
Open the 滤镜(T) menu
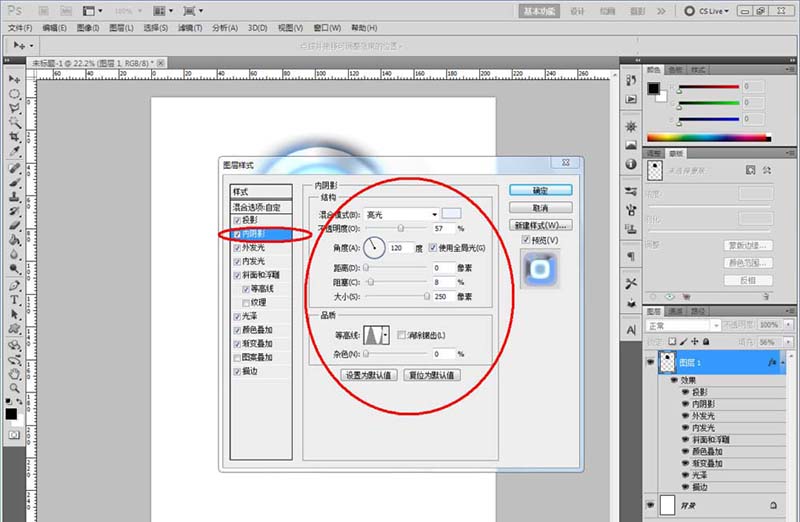tap(190, 28)
